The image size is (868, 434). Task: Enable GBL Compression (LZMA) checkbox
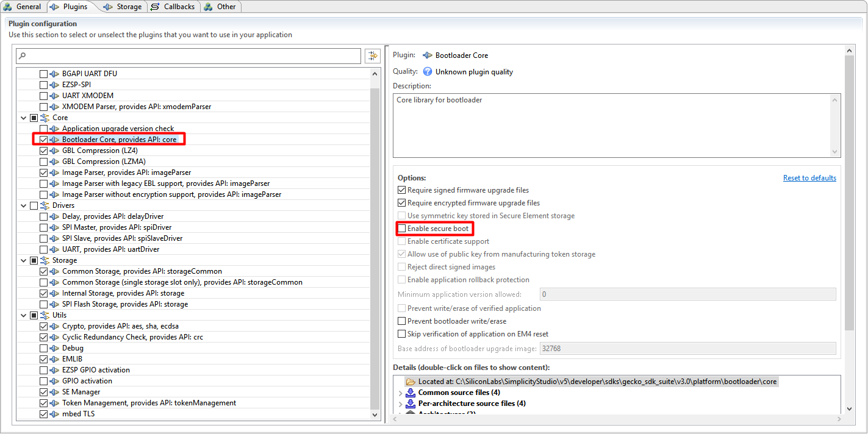[x=43, y=162]
